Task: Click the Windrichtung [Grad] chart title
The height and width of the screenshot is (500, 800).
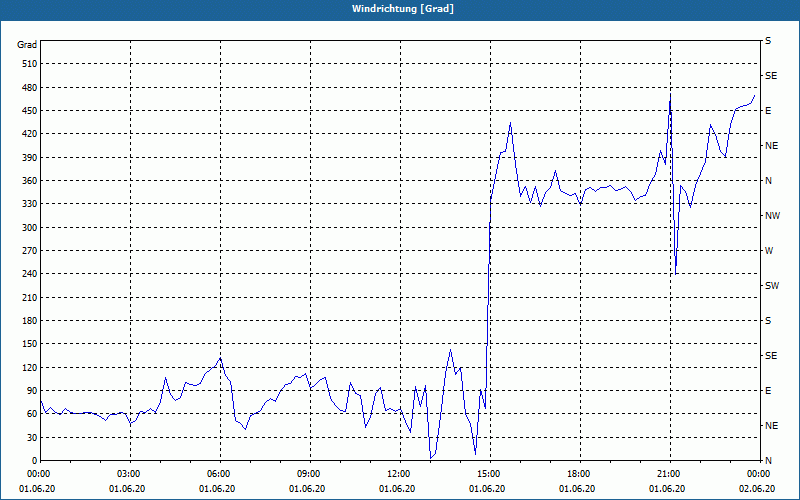Action: pyautogui.click(x=403, y=9)
